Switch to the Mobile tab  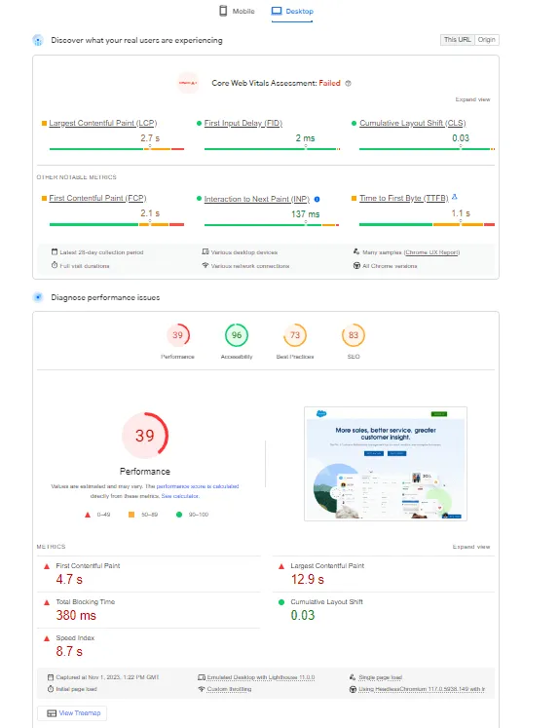click(x=237, y=11)
